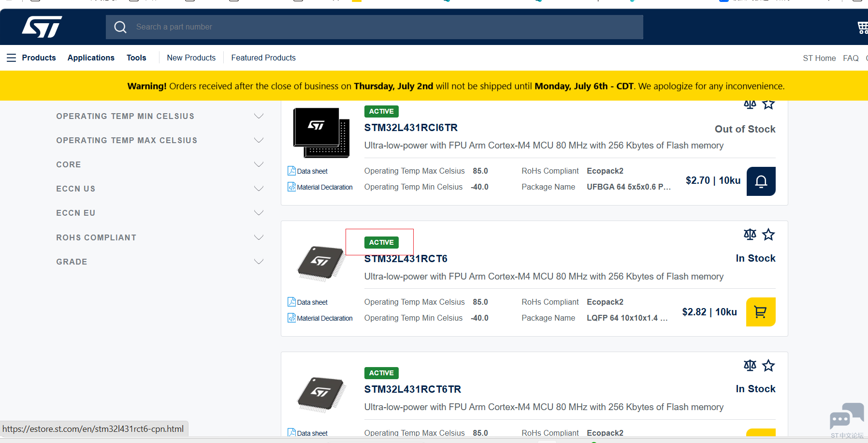Click notify bell for STM32L431RCI6TR

[761, 181]
